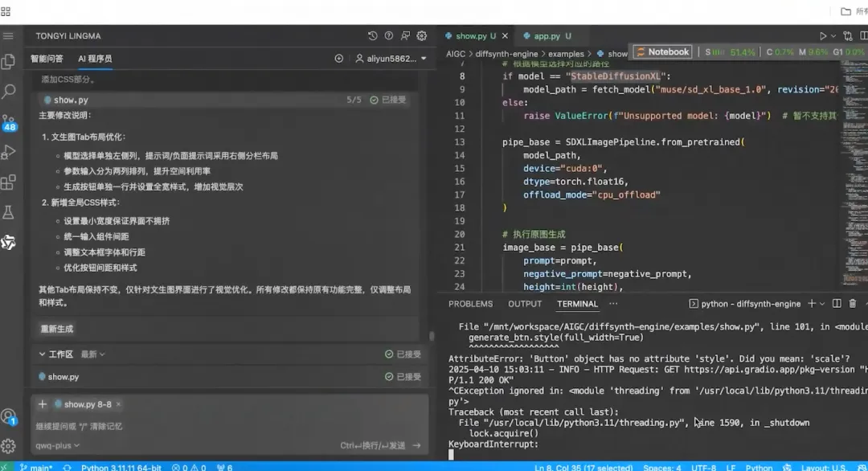Open the Tongyi Lingma sidebar icon
Screen dimensions: 868x471
pyautogui.click(x=8, y=242)
